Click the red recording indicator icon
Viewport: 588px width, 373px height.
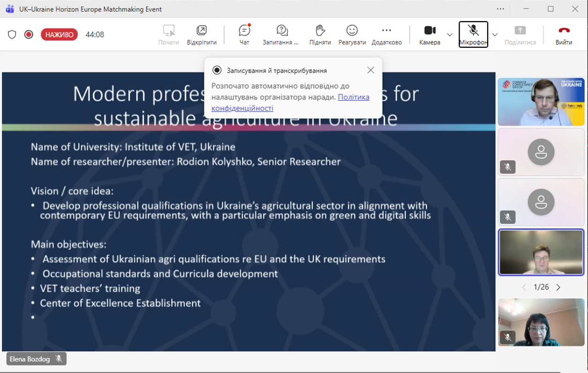point(29,35)
